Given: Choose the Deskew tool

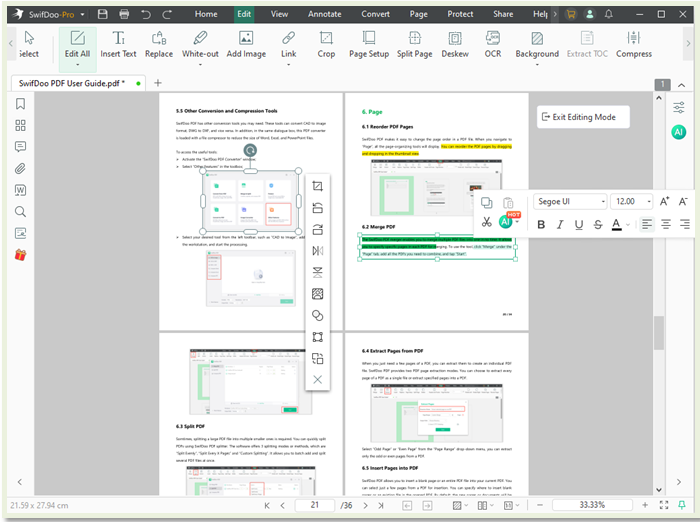Looking at the screenshot, I should click(x=456, y=44).
